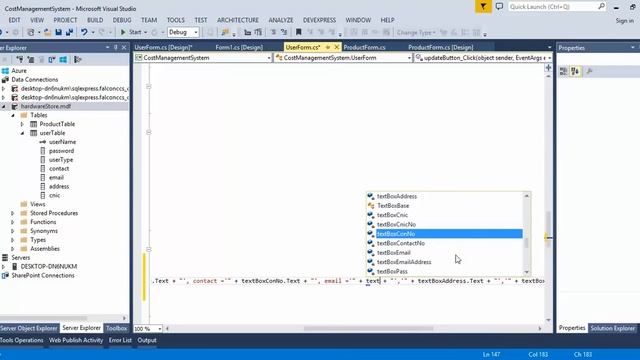The image size is (640, 360).
Task: Select the password column
Action: [61, 151]
